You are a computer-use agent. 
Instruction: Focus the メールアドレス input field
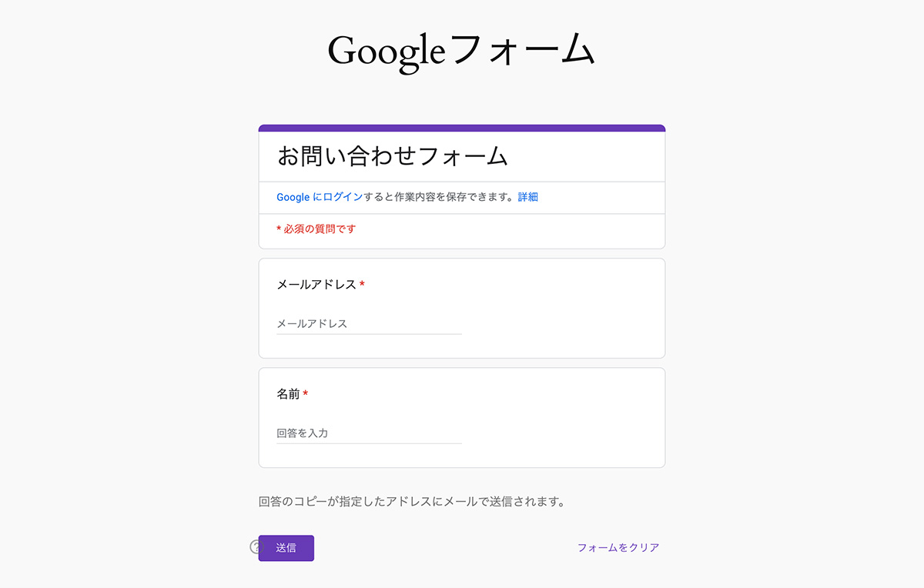click(x=369, y=324)
